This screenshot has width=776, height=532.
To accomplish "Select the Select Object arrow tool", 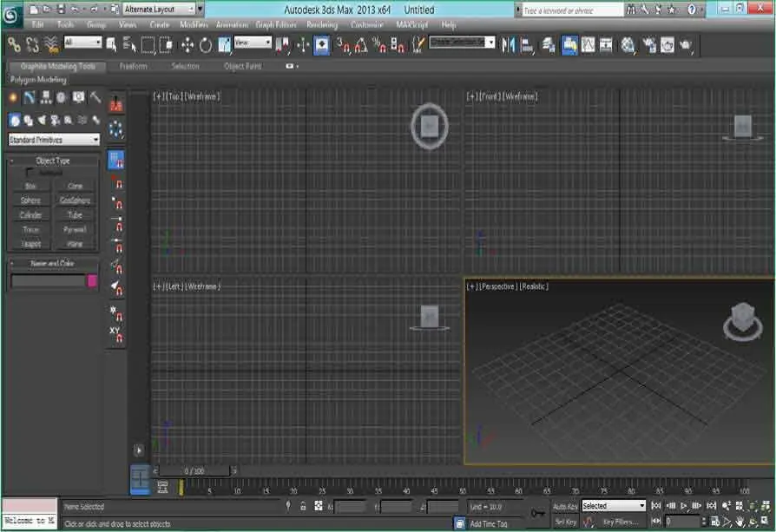I will (112, 45).
